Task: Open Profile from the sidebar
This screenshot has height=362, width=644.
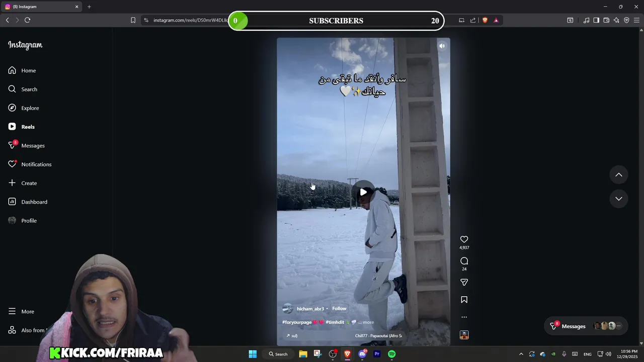Action: pyautogui.click(x=22, y=221)
